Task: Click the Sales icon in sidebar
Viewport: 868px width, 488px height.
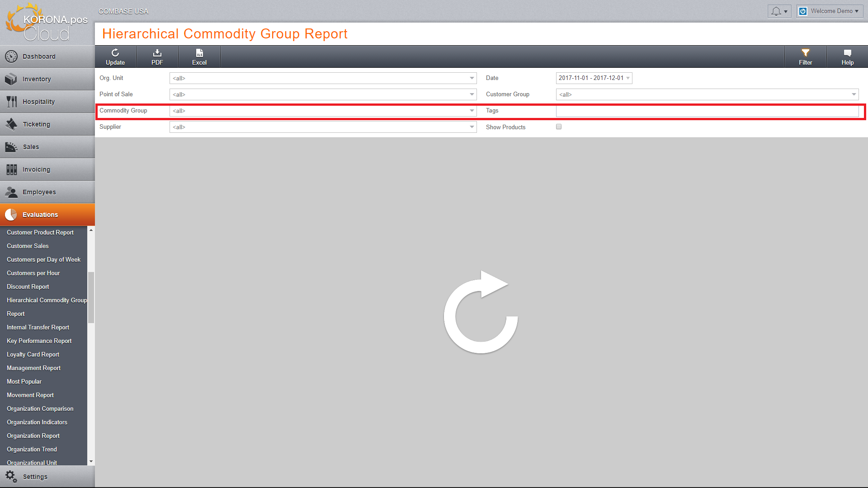Action: [x=11, y=147]
